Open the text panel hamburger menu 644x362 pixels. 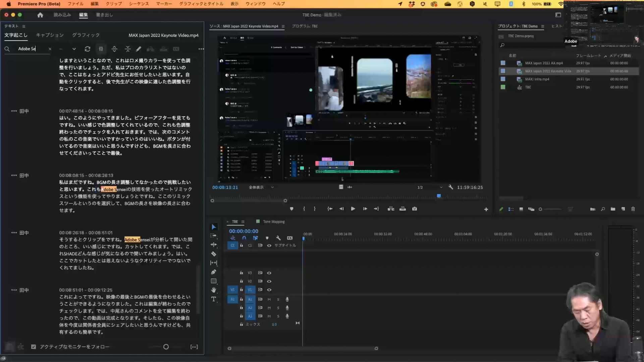(x=24, y=26)
